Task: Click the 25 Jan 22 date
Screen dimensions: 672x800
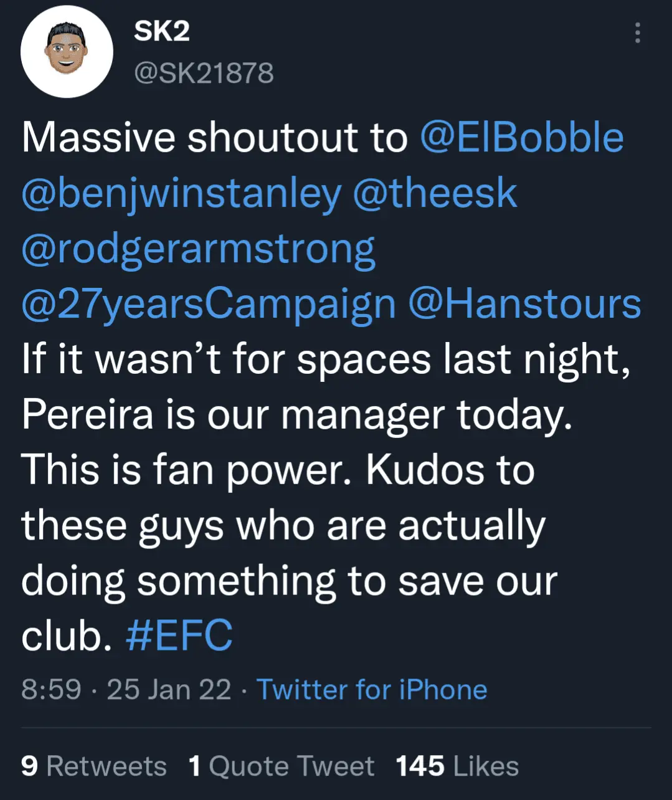Action: tap(169, 690)
